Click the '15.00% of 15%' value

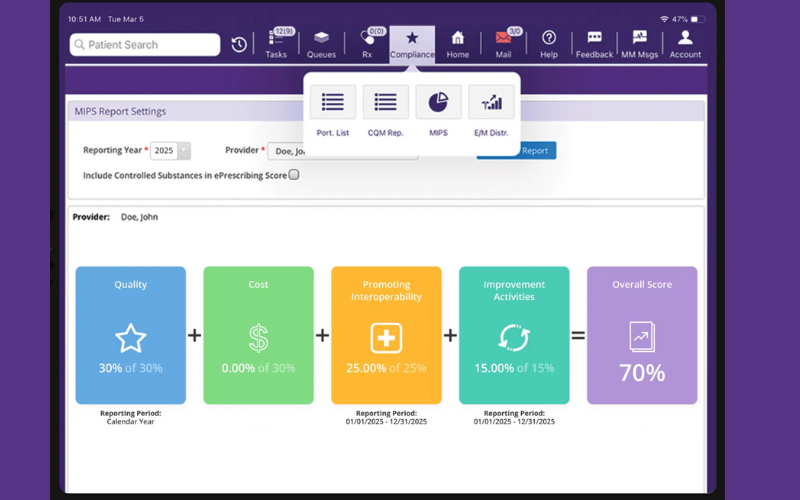coord(514,368)
